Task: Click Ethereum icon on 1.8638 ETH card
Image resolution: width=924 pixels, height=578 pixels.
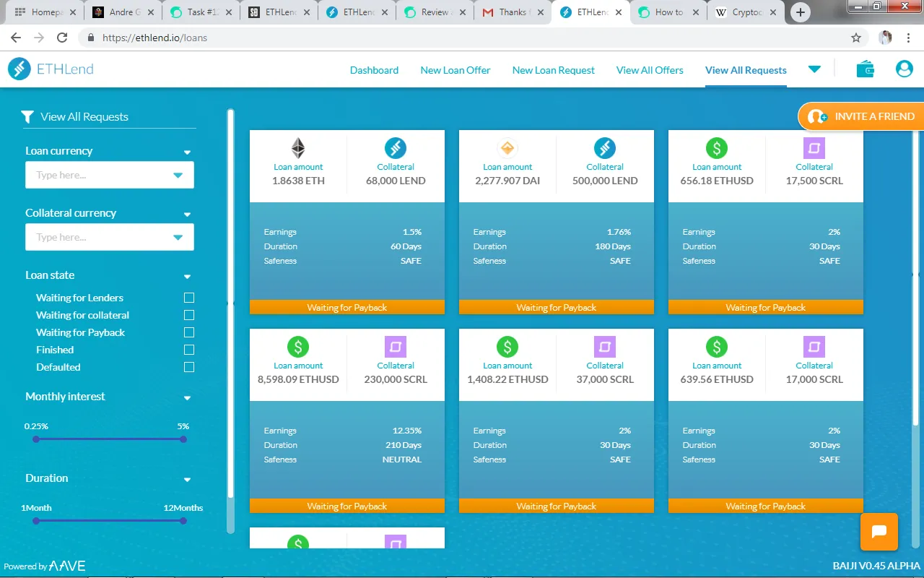Action: coord(298,148)
